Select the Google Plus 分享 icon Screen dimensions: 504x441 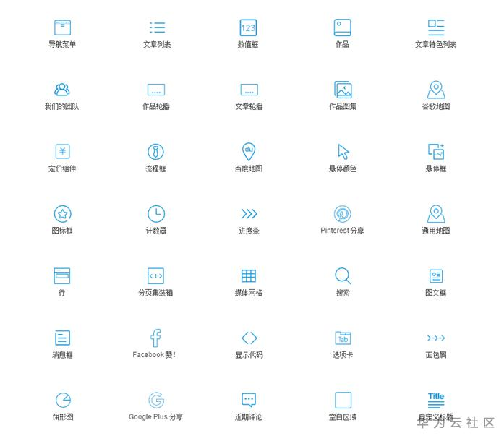[x=156, y=401]
